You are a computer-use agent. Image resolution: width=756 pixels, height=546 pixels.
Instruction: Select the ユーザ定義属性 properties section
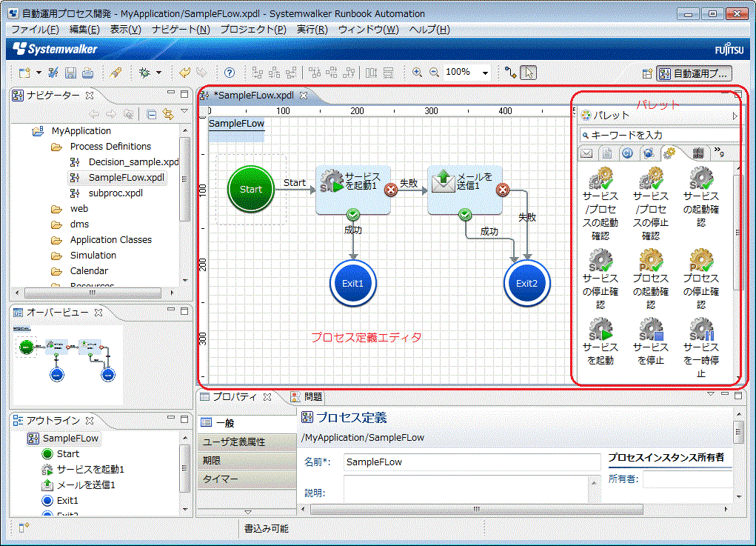(x=247, y=442)
